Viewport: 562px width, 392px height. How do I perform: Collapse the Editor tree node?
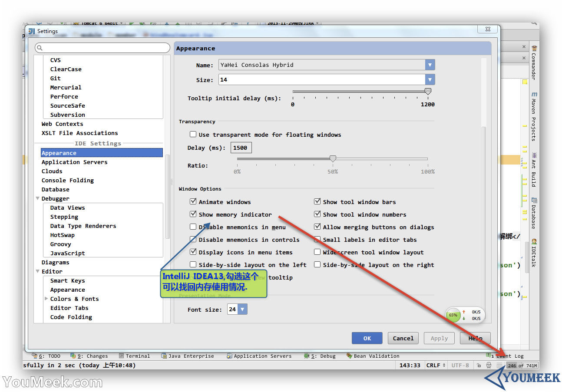tap(37, 272)
